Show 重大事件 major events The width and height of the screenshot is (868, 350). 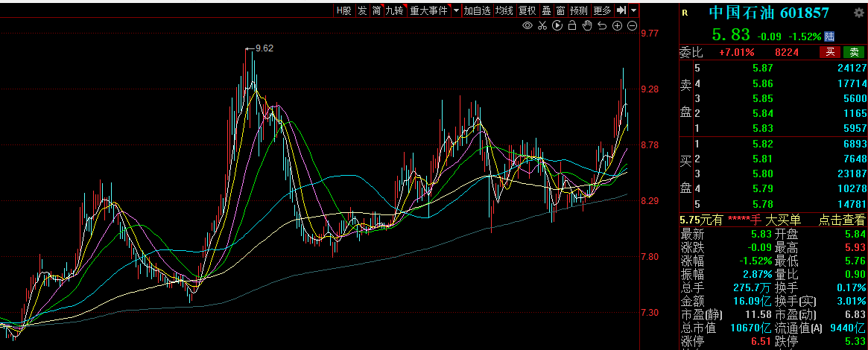(428, 10)
